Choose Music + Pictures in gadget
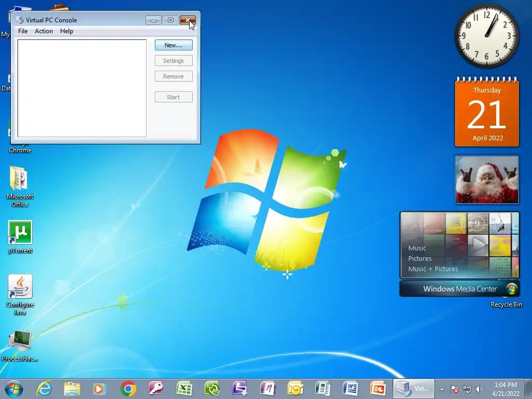 (x=433, y=269)
